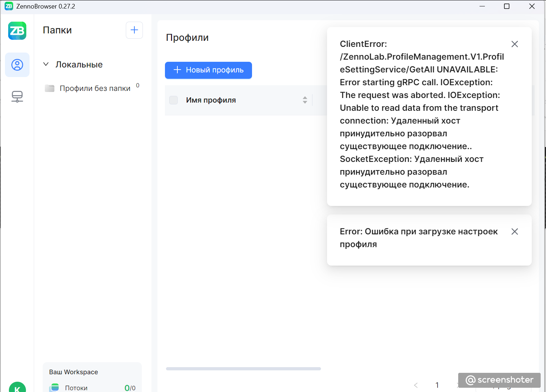The height and width of the screenshot is (392, 546).
Task: Click the "Имя профиля" column header
Action: pos(211,100)
